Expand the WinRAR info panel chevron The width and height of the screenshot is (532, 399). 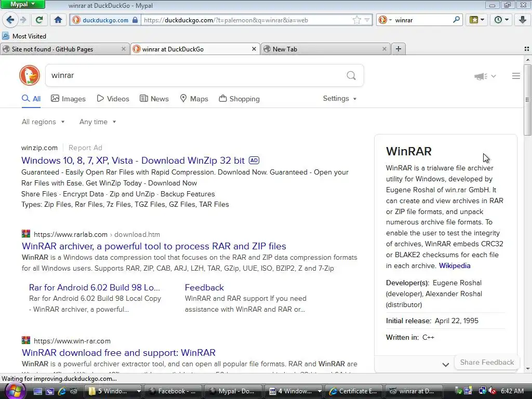(445, 365)
